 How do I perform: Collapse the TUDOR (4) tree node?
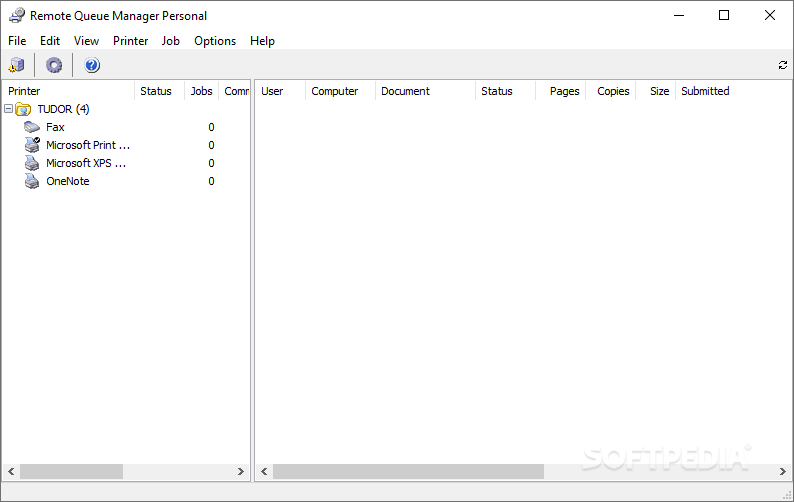click(9, 108)
